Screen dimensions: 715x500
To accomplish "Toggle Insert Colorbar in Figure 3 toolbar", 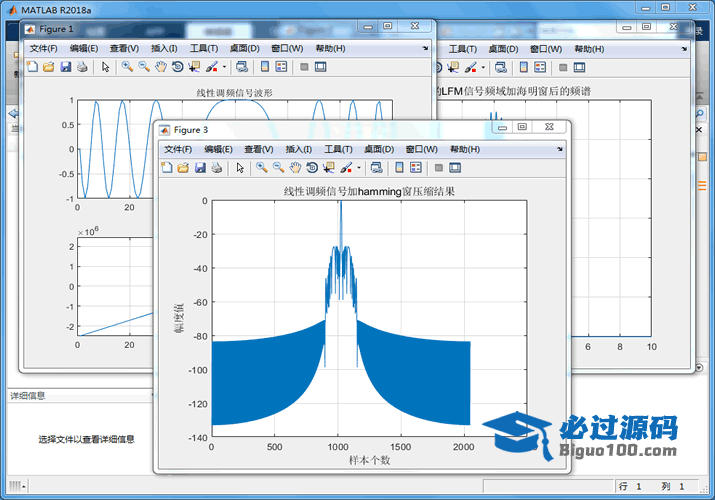I will (400, 168).
